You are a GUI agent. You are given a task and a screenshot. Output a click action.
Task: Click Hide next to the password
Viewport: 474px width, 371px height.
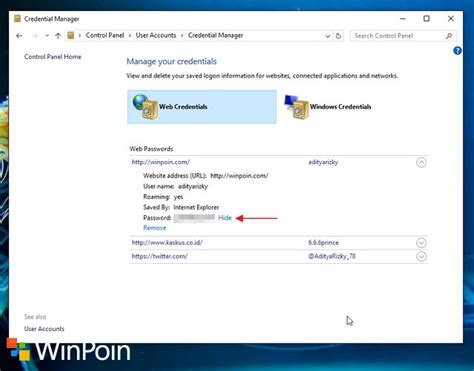click(225, 218)
